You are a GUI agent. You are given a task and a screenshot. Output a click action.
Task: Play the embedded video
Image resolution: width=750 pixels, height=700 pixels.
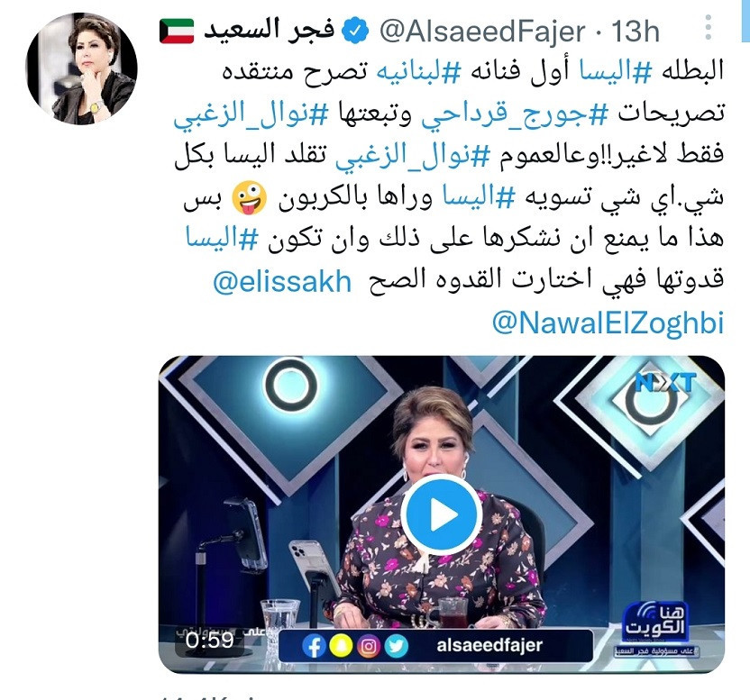coord(442,515)
